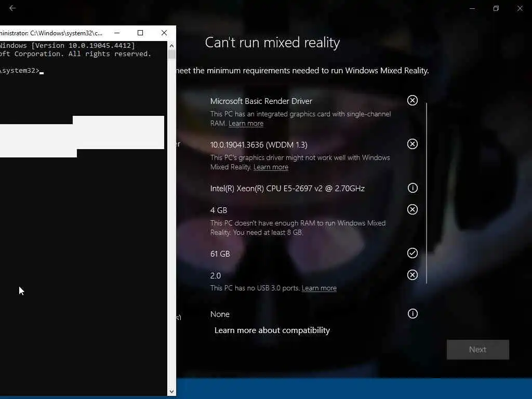Screen dimensions: 532x399
Task: Go back with the arrow in Mixed Reality window
Action: click(12, 8)
